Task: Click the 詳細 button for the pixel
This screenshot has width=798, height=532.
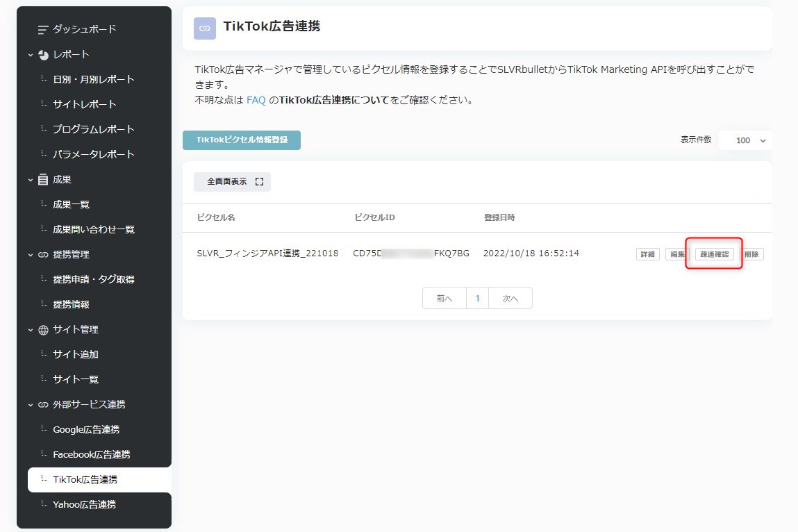Action: pos(647,254)
